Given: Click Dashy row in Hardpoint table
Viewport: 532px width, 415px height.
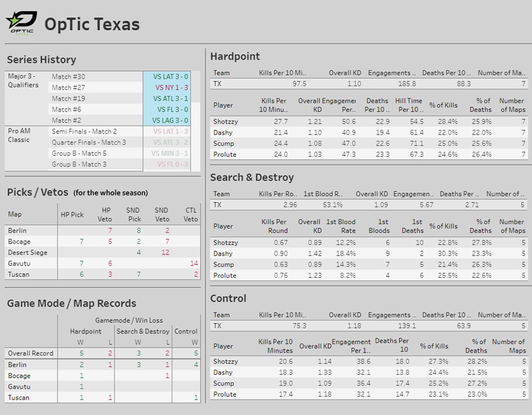Looking at the screenshot, I should point(369,132).
